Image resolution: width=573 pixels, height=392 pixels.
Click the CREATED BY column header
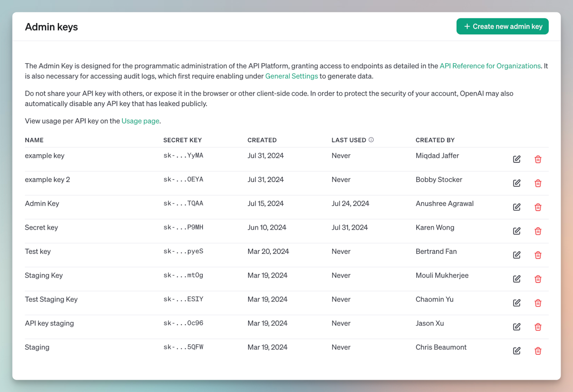pyautogui.click(x=435, y=140)
